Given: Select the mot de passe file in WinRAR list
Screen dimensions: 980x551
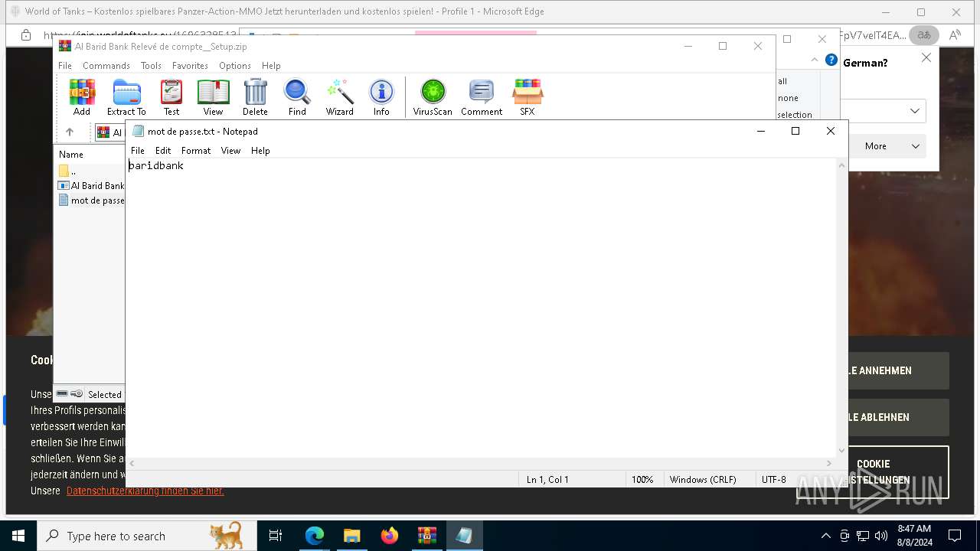Looking at the screenshot, I should pos(91,201).
